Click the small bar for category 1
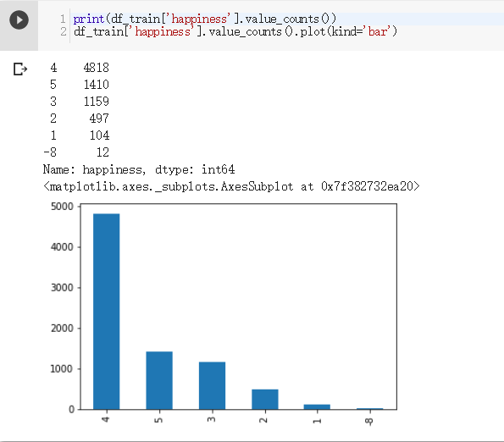504x442 pixels. point(317,407)
